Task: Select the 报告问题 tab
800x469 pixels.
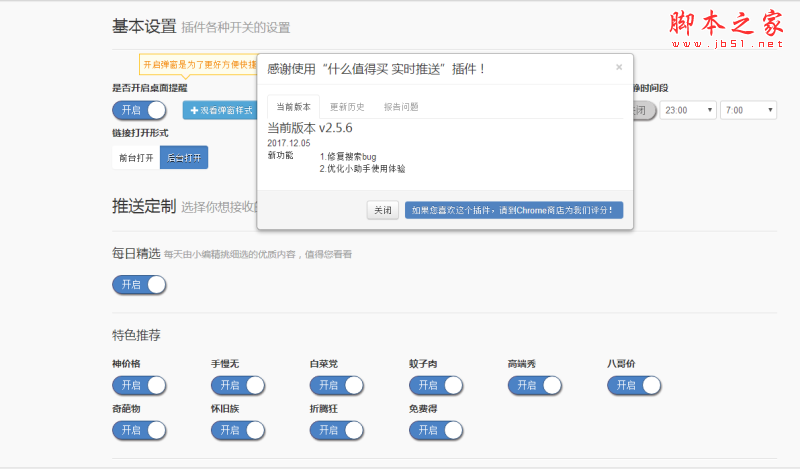Action: 401,106
